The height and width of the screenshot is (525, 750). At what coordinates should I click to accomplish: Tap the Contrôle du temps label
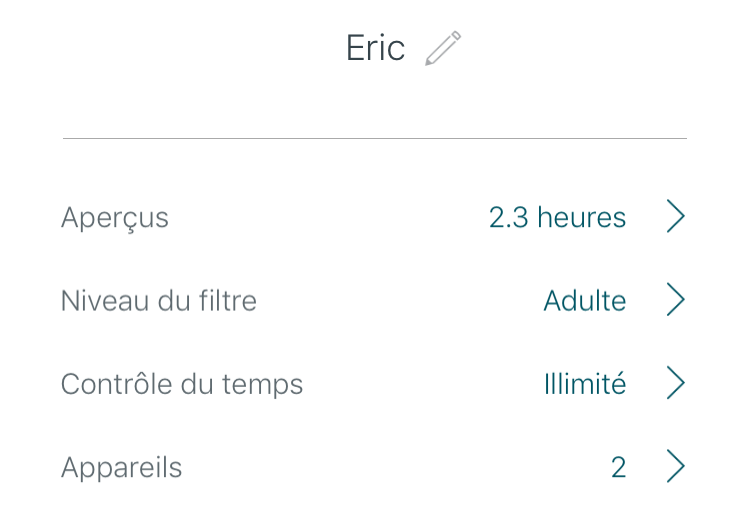(x=182, y=383)
